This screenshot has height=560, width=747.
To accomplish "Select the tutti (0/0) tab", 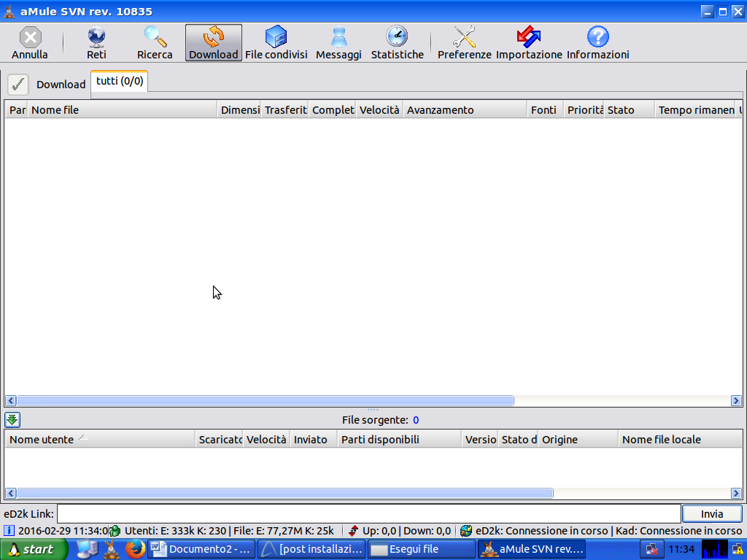I will 120,81.
